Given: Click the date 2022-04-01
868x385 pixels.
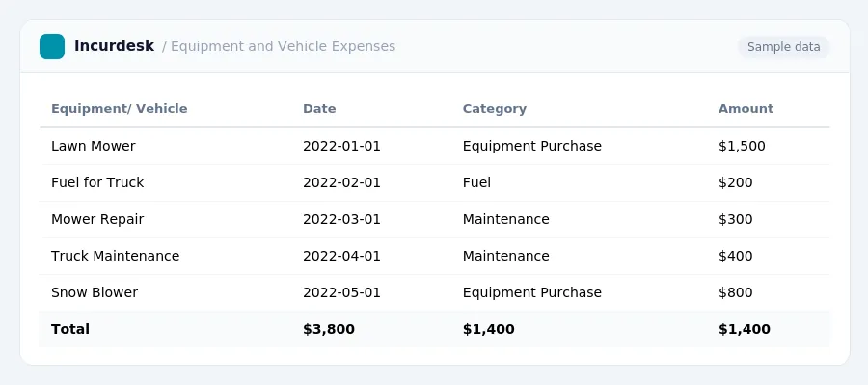Looking at the screenshot, I should [x=341, y=256].
